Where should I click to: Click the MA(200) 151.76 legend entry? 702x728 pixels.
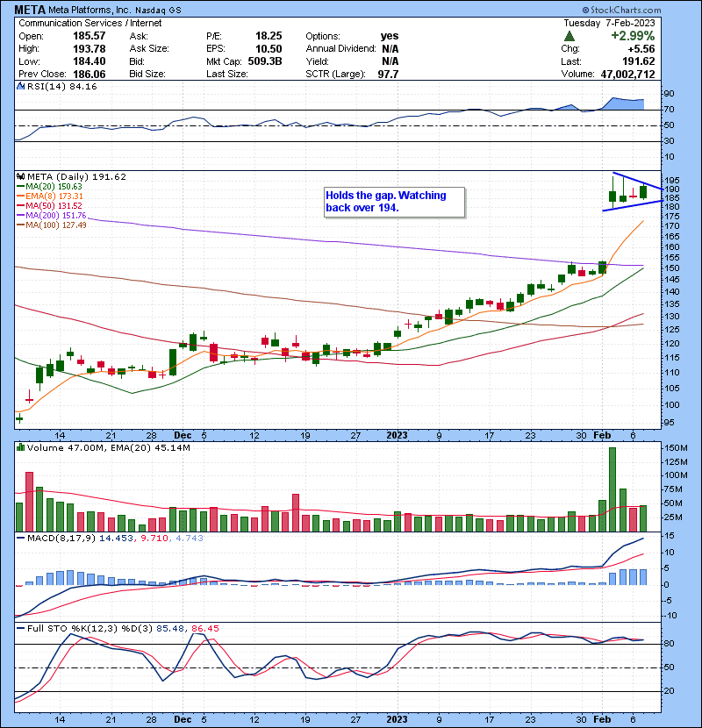click(52, 216)
